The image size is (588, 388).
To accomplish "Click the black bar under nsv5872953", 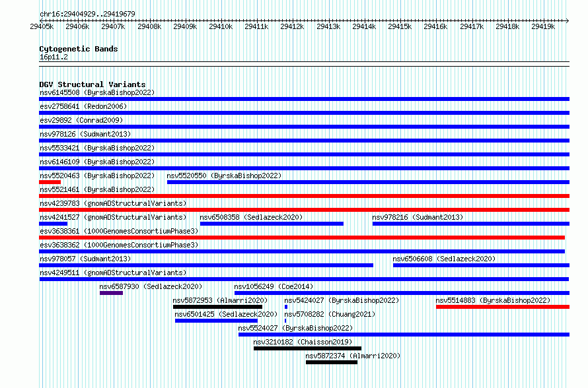I will coord(217,307).
